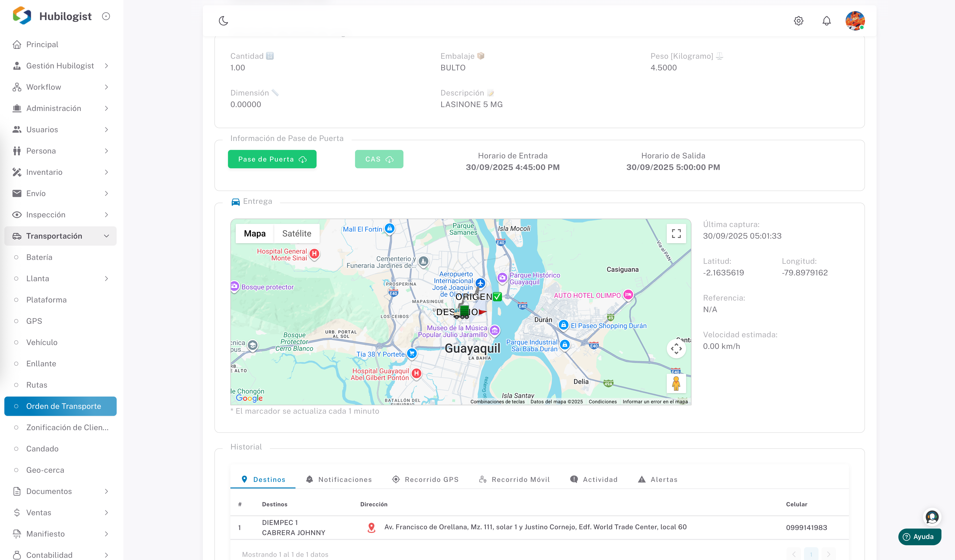
Task: Open notifications bell icon
Action: tap(826, 21)
